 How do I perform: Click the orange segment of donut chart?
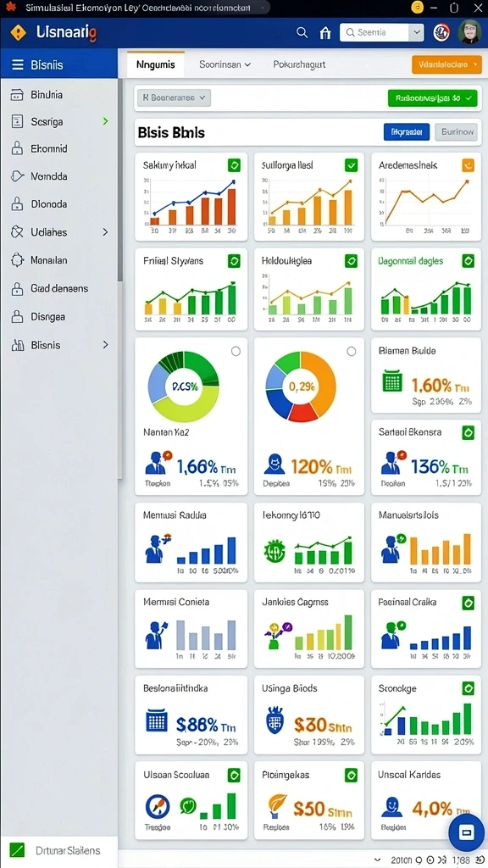321,379
